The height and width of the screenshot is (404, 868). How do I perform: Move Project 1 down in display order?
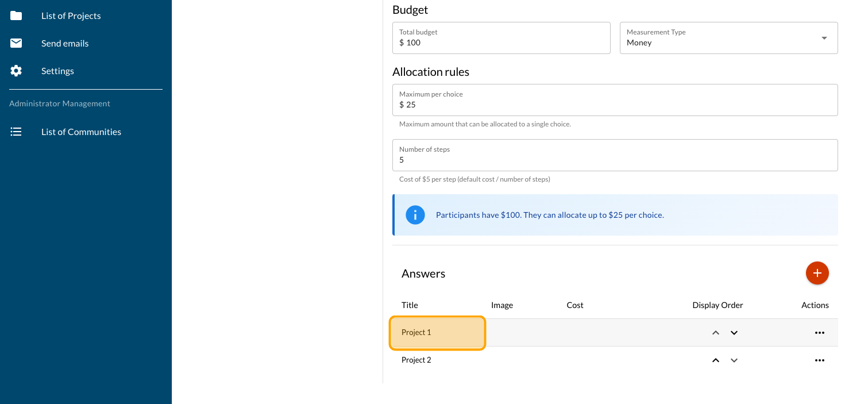[x=734, y=333]
